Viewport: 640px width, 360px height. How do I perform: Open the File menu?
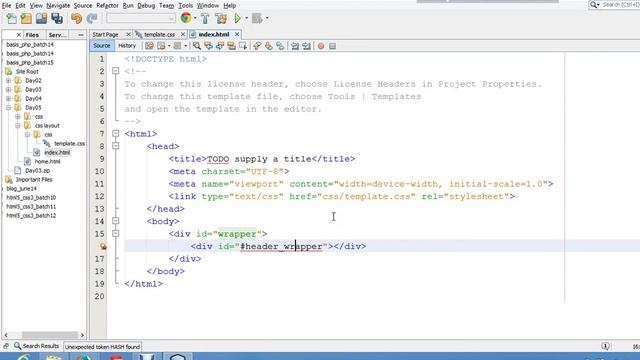pyautogui.click(x=6, y=6)
